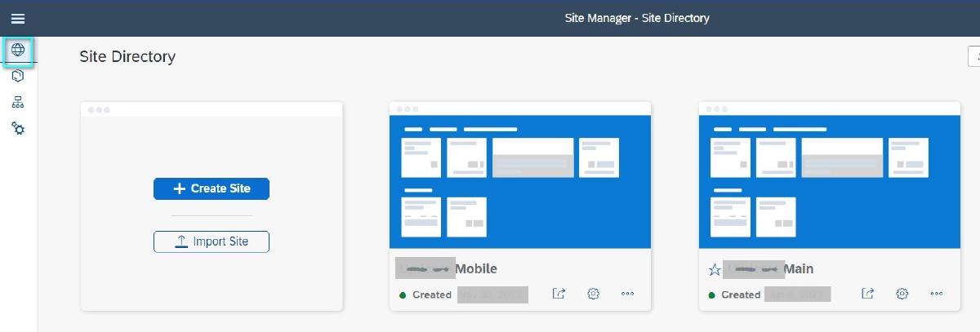Viewport: 980px width, 332px height.
Task: Open the Main site via go-to-site icon
Action: (868, 294)
